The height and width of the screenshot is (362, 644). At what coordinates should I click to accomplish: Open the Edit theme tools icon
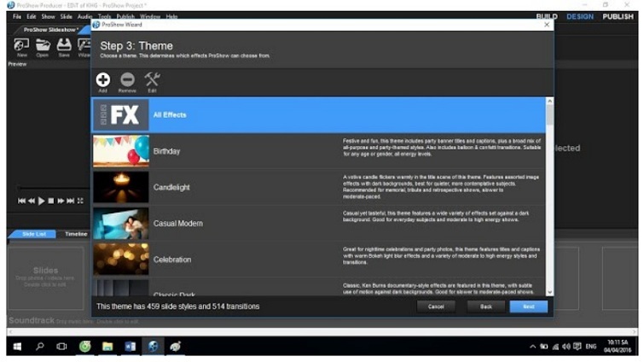point(152,79)
